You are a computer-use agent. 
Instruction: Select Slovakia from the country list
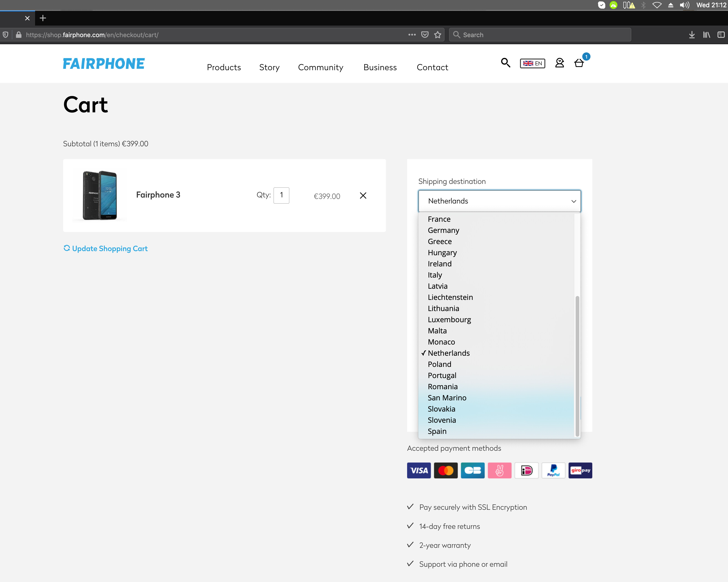pos(496,409)
